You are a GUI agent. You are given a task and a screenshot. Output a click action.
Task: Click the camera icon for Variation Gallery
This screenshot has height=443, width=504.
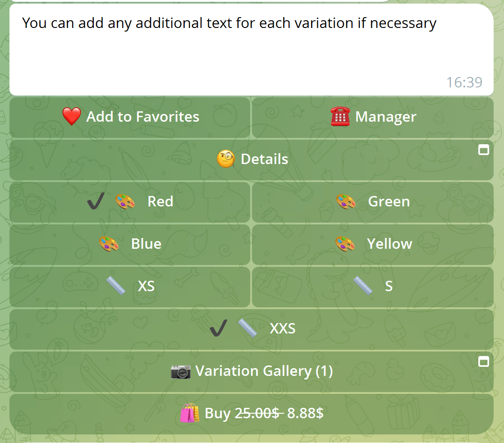click(x=181, y=371)
